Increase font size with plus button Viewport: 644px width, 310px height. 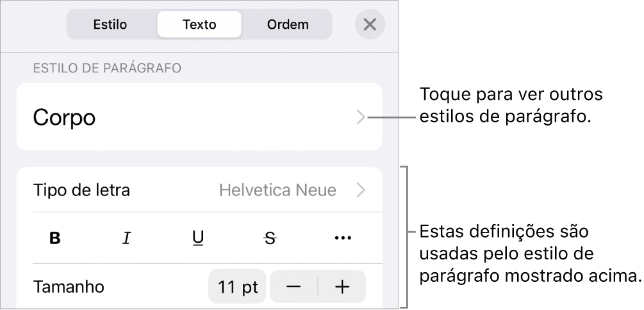coord(342,287)
